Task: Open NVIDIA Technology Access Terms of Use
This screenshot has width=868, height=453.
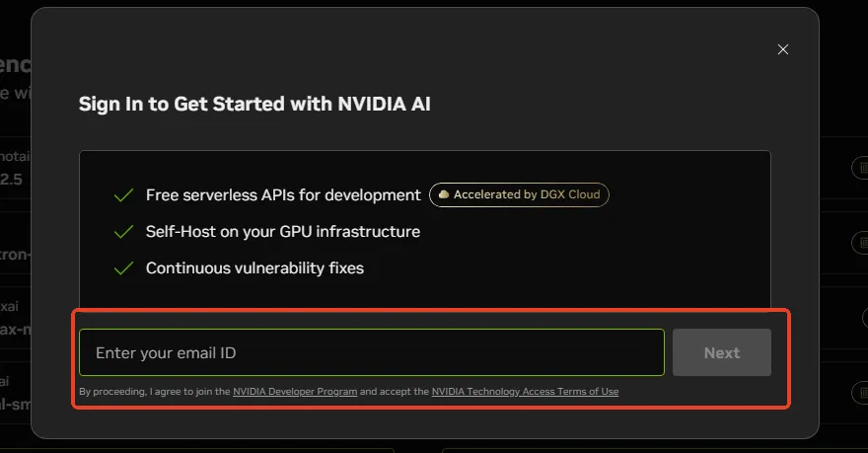Action: pyautogui.click(x=525, y=392)
